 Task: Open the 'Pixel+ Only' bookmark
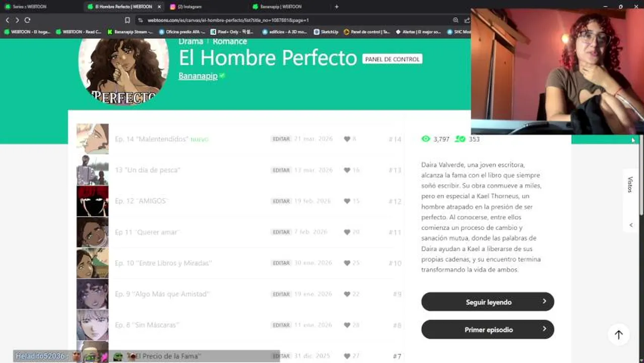tap(233, 31)
